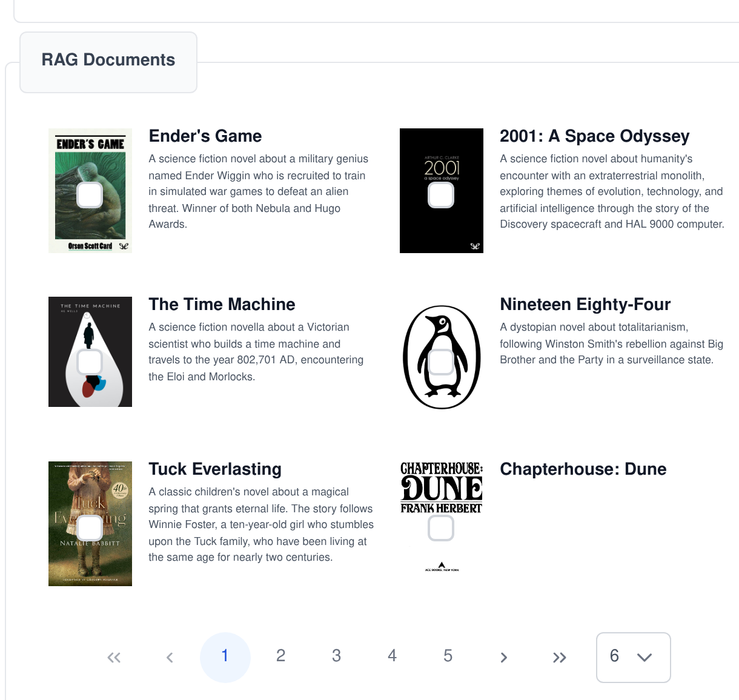
Task: Click the Ender's Game title
Action: click(205, 136)
